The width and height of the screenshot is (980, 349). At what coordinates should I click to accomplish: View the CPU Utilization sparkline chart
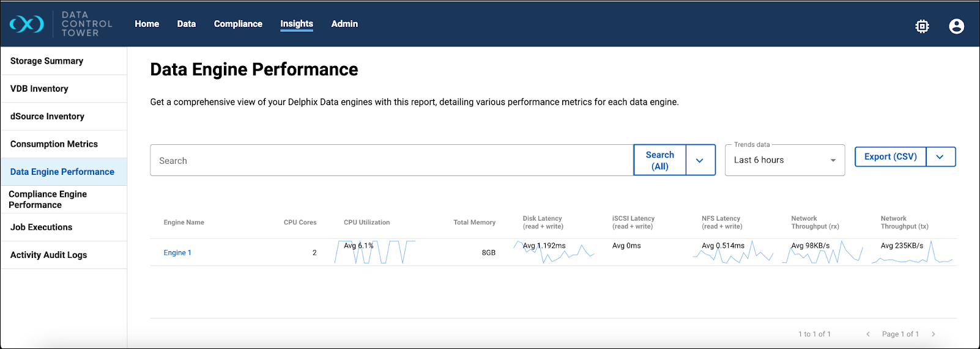coord(374,252)
